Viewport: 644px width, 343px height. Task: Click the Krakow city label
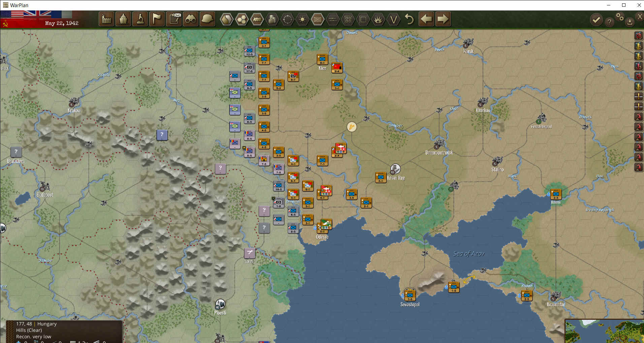coord(74,110)
